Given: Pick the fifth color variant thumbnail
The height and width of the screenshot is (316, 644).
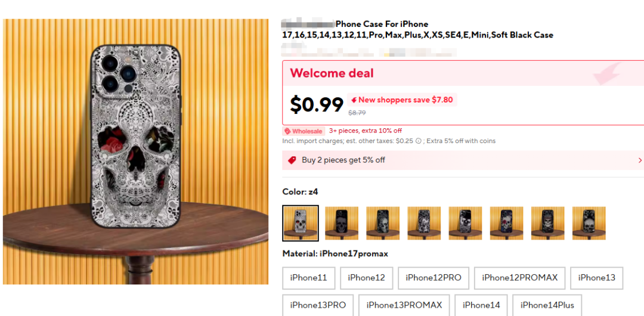Looking at the screenshot, I should tap(465, 223).
